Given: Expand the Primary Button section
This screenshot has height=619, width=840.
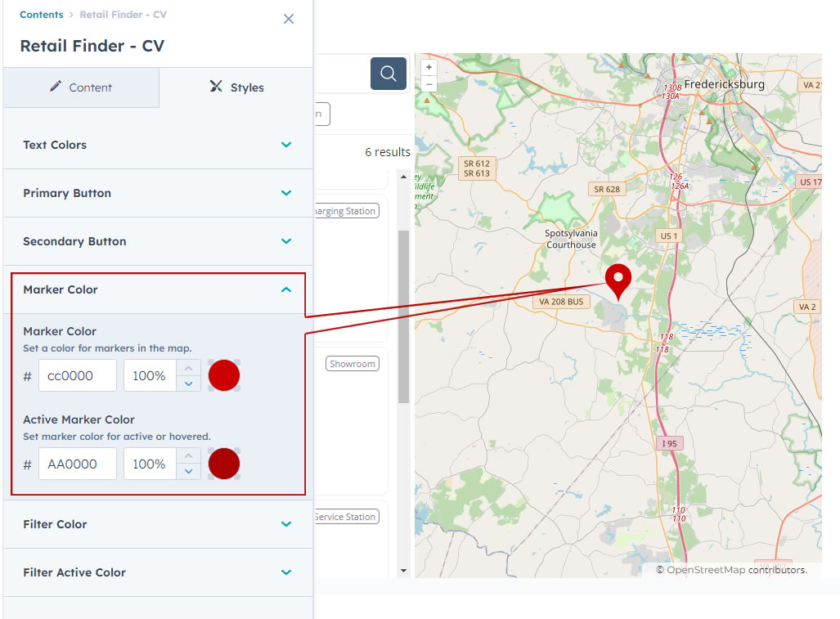Looking at the screenshot, I should pos(158,193).
